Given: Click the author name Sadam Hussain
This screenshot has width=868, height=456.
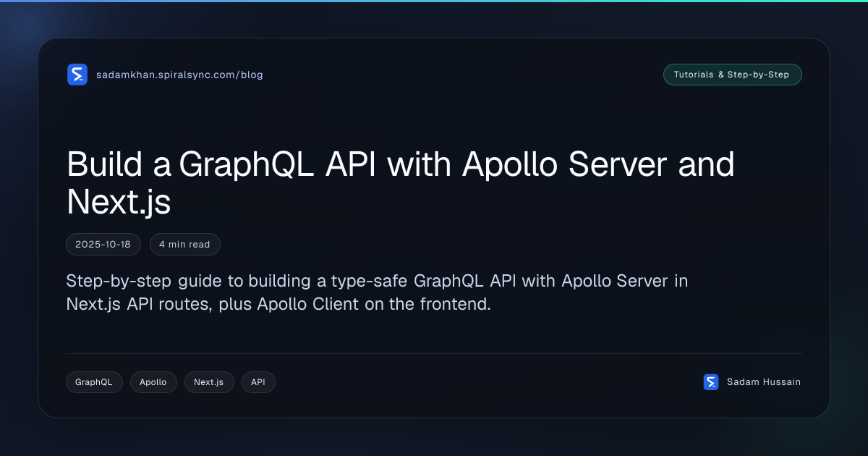Looking at the screenshot, I should tap(764, 382).
